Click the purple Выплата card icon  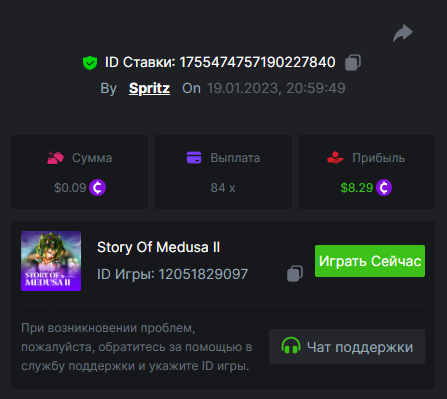(194, 158)
